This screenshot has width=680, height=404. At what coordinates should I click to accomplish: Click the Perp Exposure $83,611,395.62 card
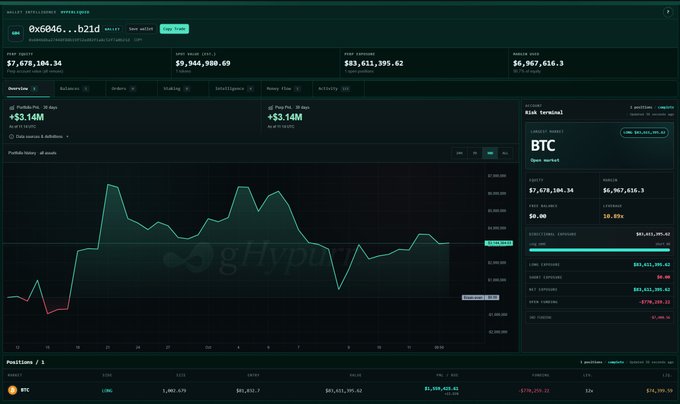tap(424, 63)
